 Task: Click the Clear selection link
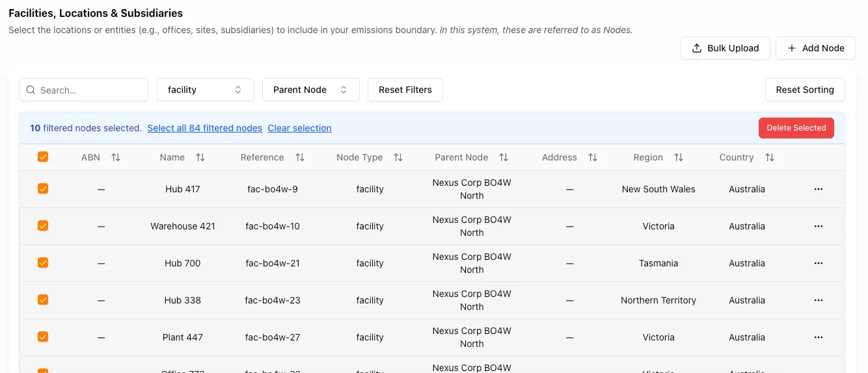point(300,128)
